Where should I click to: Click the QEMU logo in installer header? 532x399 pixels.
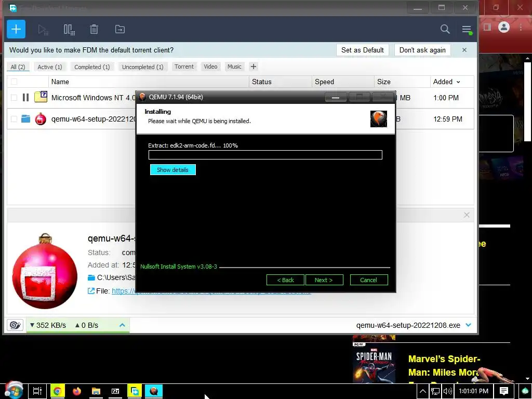(379, 119)
